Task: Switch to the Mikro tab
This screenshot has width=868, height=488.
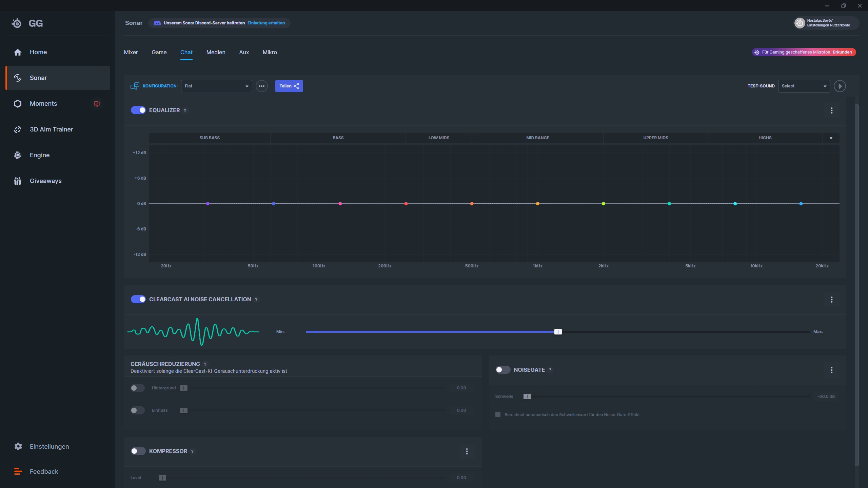Action: 270,52
